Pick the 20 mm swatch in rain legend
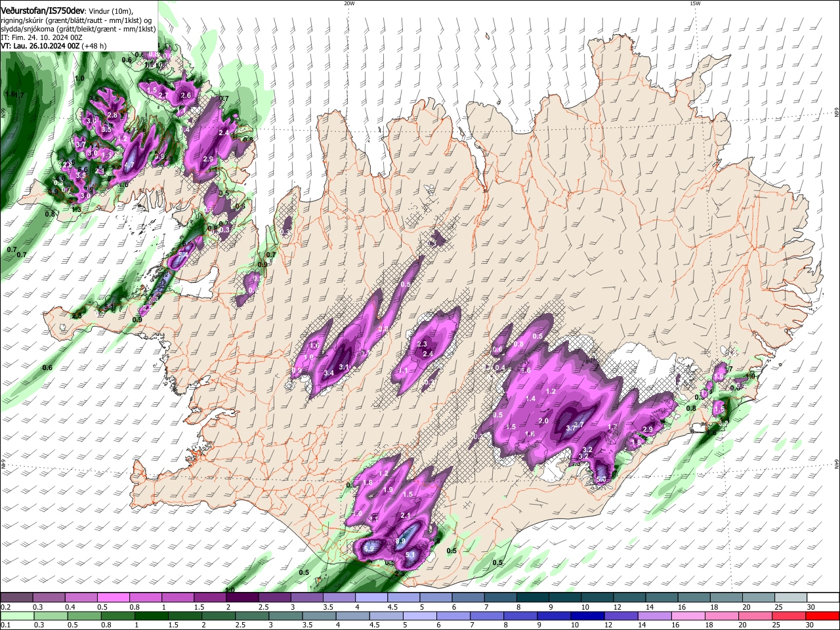 point(757,616)
